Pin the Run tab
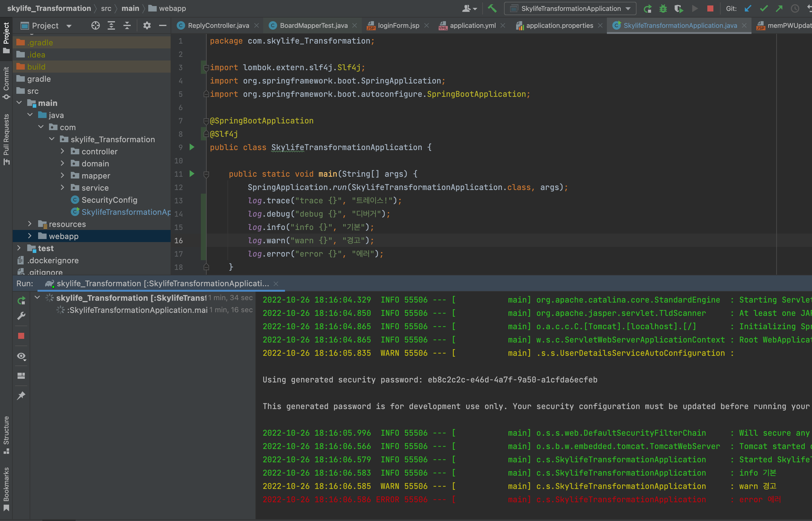Screen dimensions: 812x521 point(21,395)
